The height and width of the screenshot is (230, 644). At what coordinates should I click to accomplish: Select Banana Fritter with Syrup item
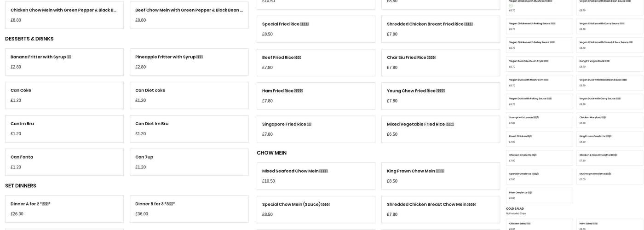(64, 62)
